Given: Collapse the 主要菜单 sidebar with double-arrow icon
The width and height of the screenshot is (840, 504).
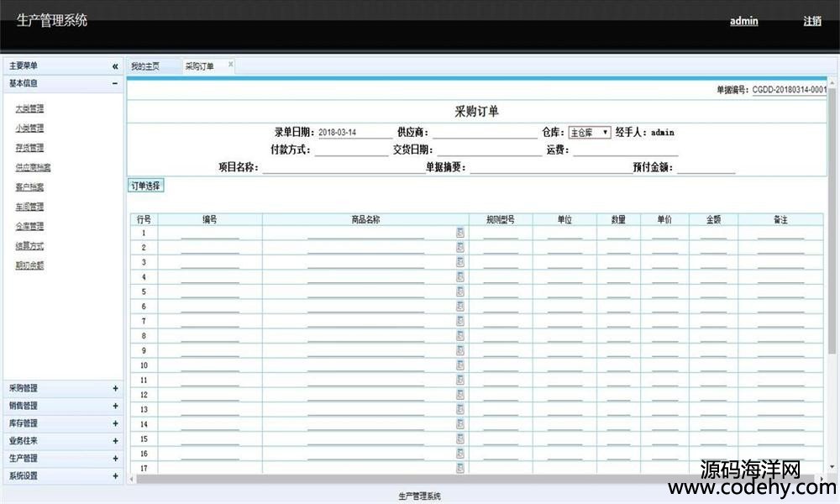Looking at the screenshot, I should [x=115, y=66].
